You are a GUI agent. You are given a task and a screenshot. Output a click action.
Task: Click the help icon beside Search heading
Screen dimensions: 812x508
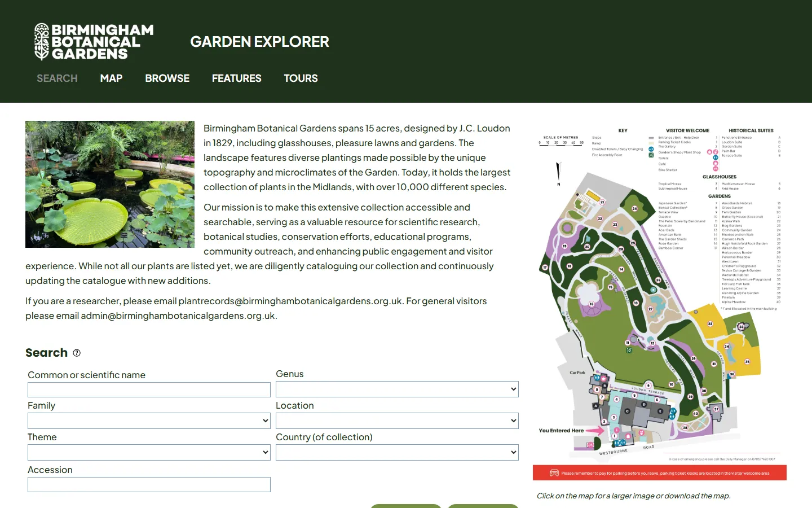click(x=77, y=353)
